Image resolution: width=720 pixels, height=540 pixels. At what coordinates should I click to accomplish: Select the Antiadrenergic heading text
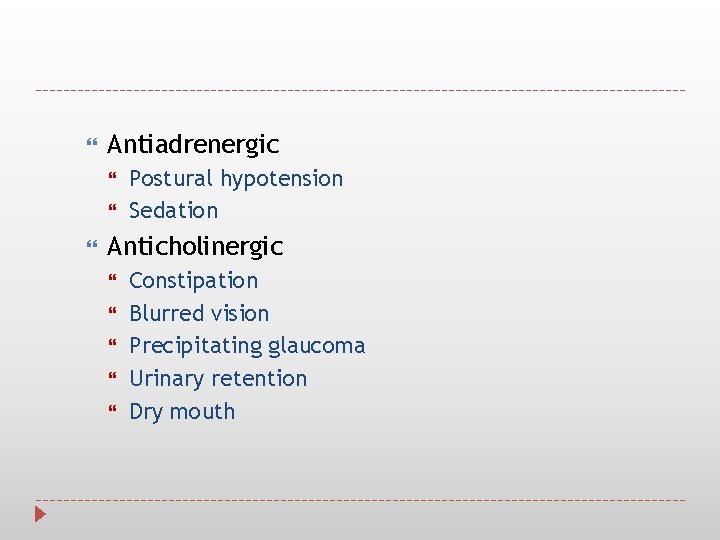pos(193,145)
